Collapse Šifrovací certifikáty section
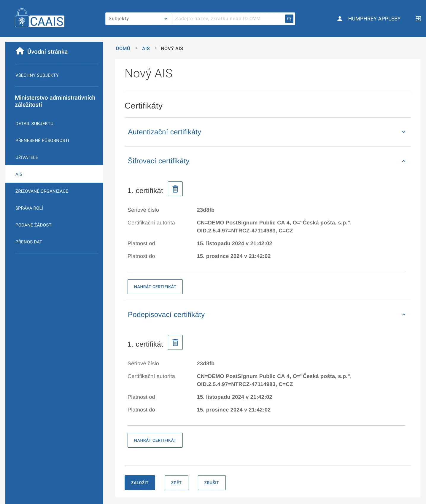 [403, 161]
